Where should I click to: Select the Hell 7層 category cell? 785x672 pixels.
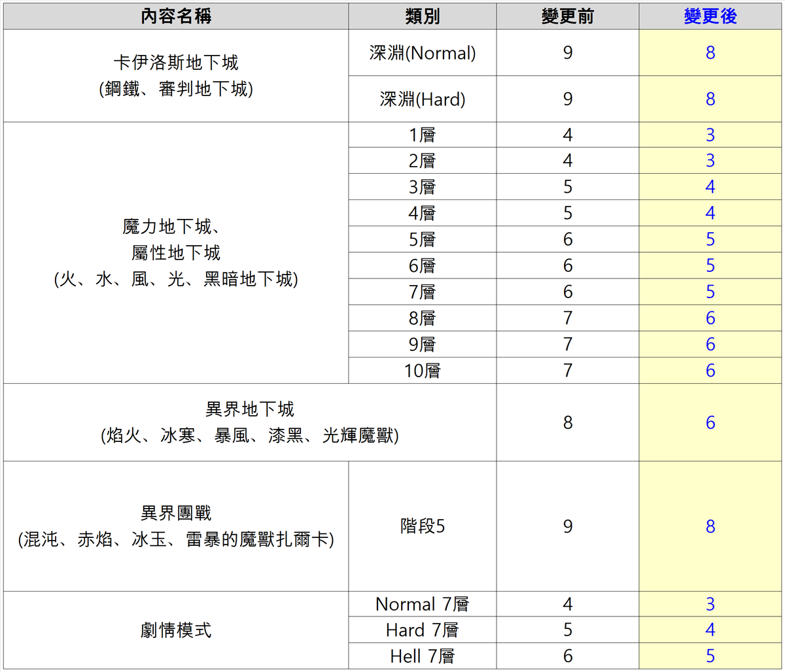tap(422, 656)
